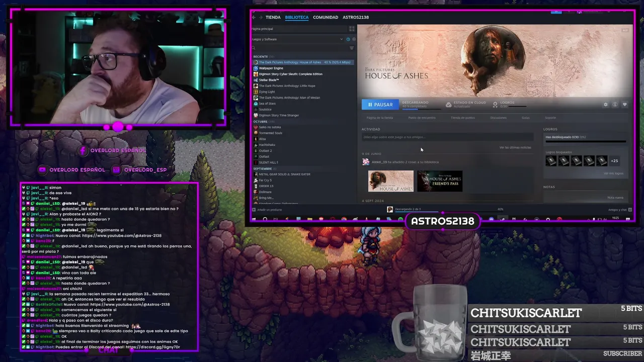This screenshot has height=362, width=644.
Task: Click the Dying Light game icon
Action: pos(256,92)
